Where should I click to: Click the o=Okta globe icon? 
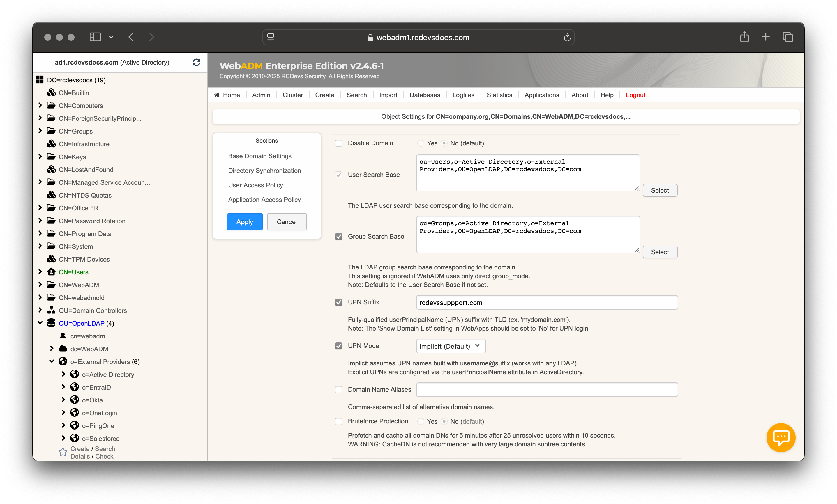[x=74, y=400]
